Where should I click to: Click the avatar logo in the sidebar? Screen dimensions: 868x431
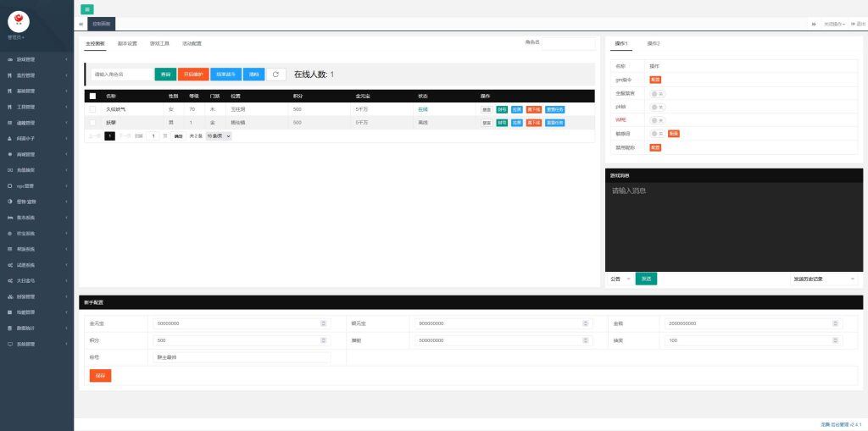(x=18, y=20)
